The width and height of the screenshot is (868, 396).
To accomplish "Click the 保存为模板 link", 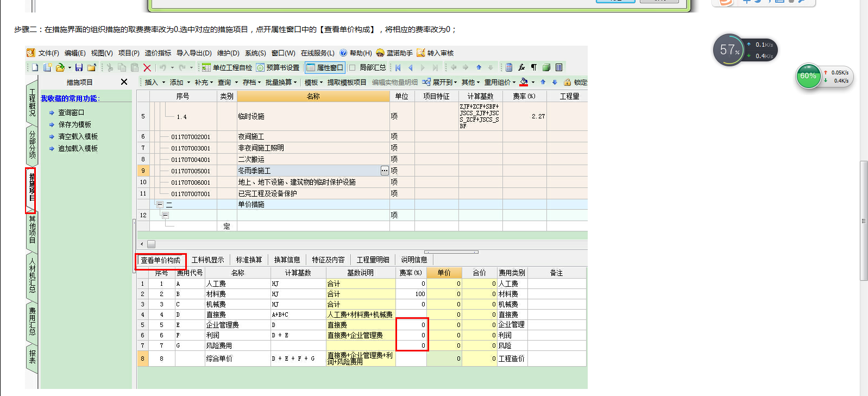I will (x=74, y=124).
